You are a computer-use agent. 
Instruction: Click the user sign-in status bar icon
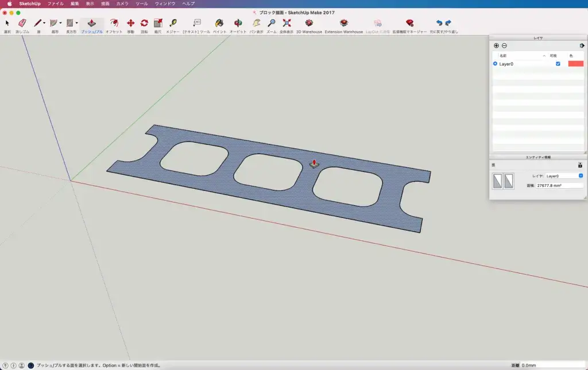tap(22, 365)
